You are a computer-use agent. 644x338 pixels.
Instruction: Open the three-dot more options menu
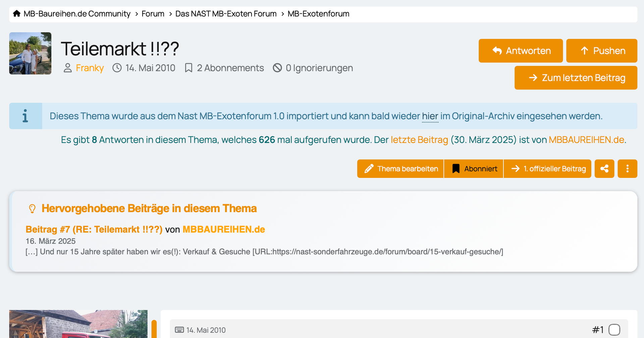pos(627,168)
